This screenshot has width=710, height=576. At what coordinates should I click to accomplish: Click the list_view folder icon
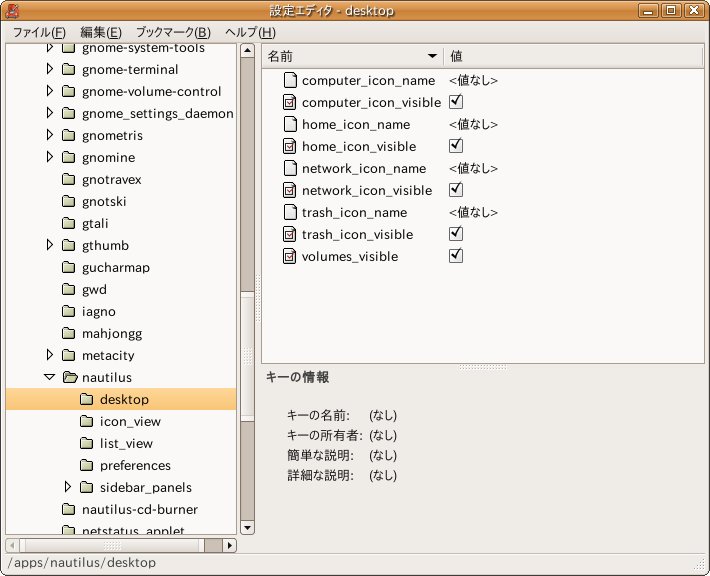tap(86, 443)
